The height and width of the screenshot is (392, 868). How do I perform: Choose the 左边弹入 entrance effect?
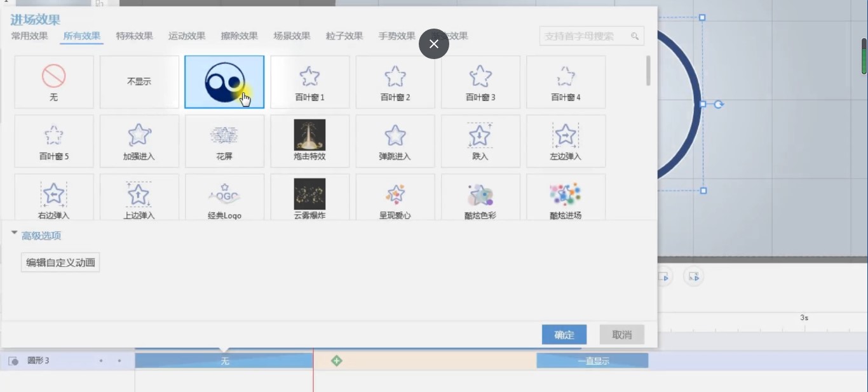tap(565, 140)
